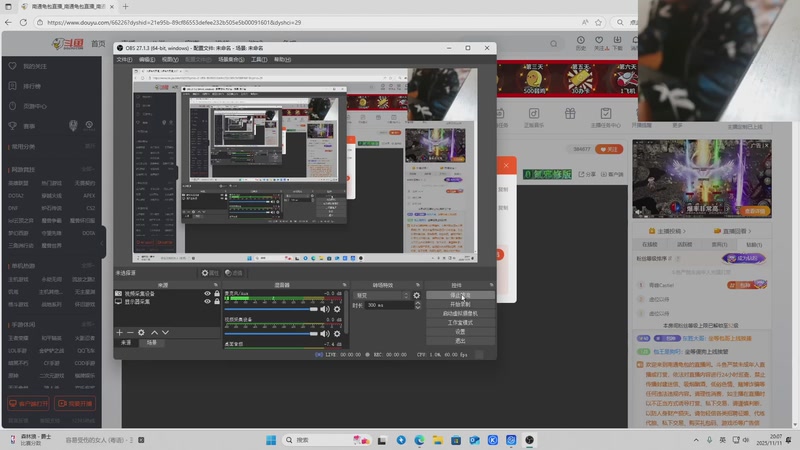Click the 工作室模式 studio mode button

coord(460,323)
